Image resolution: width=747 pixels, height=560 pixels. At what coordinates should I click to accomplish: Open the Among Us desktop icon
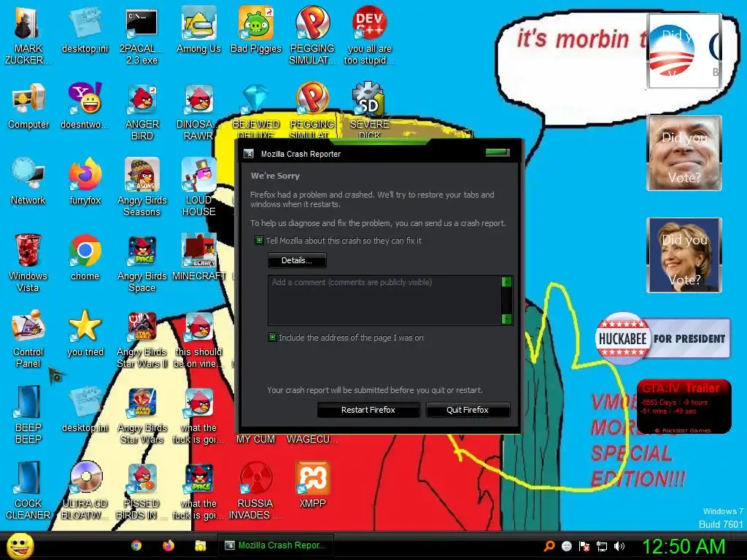coord(198,29)
